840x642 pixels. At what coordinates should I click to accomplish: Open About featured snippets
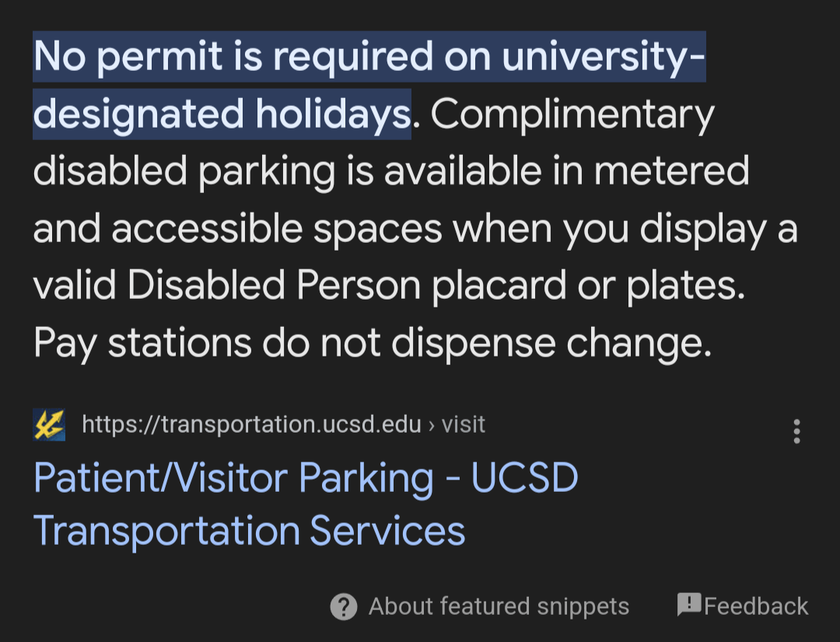(x=499, y=606)
